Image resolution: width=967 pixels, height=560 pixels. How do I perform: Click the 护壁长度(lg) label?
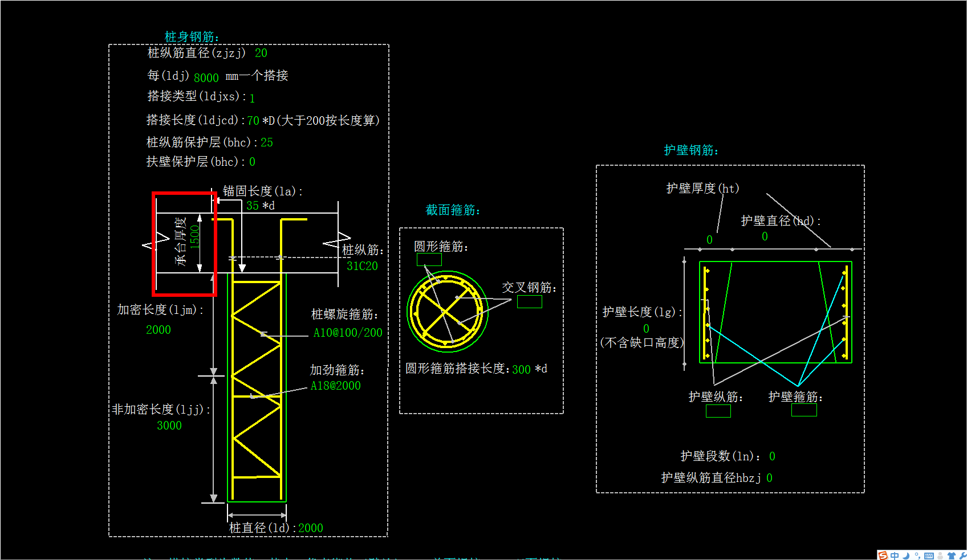642,312
